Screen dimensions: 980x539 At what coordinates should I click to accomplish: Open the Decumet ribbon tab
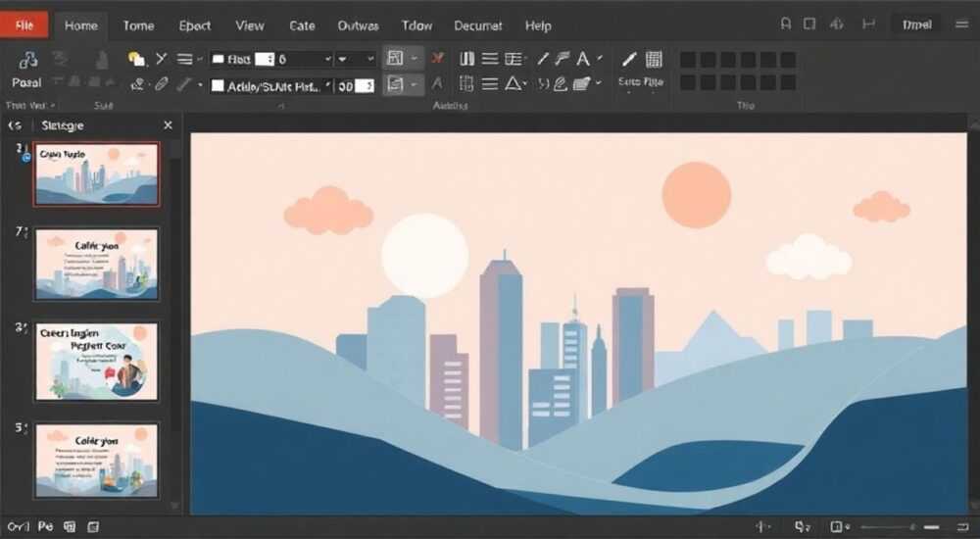click(478, 25)
